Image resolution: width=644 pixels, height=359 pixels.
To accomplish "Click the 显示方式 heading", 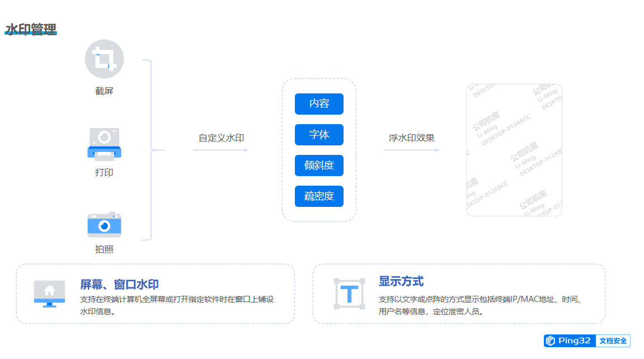I will (401, 281).
